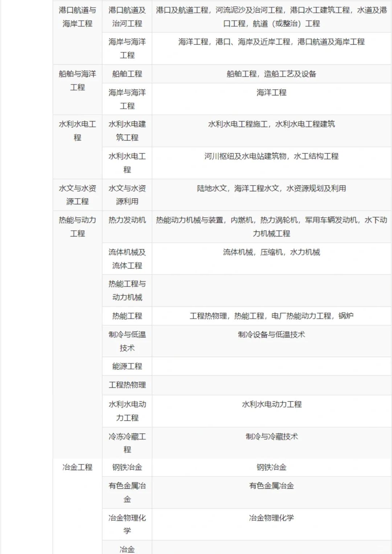The height and width of the screenshot is (554, 392).
Task: Select the 热能与动力工程 category cell
Action: tap(77, 226)
